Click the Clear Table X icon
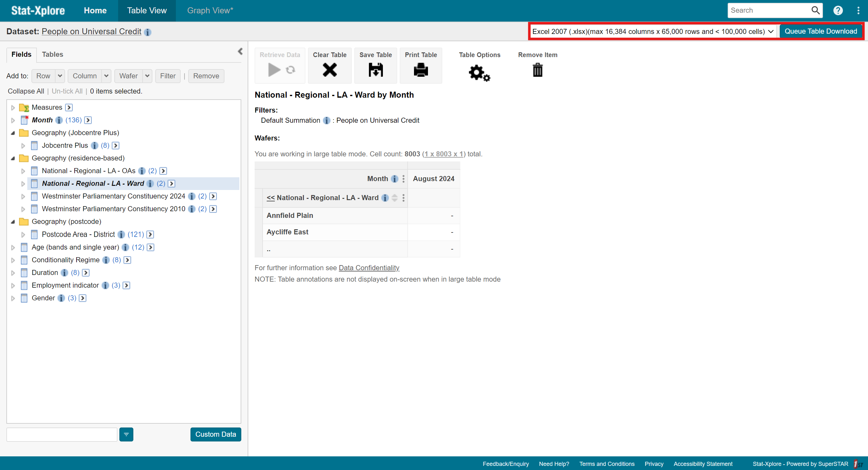The width and height of the screenshot is (868, 470). 330,69
